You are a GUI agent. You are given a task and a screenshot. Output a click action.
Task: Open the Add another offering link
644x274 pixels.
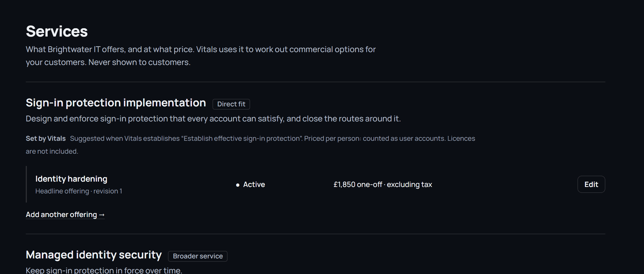click(x=65, y=215)
